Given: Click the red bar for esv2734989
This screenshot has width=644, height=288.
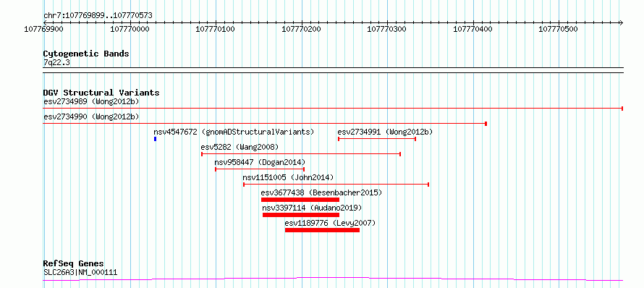Looking at the screenshot, I should click(333, 108).
